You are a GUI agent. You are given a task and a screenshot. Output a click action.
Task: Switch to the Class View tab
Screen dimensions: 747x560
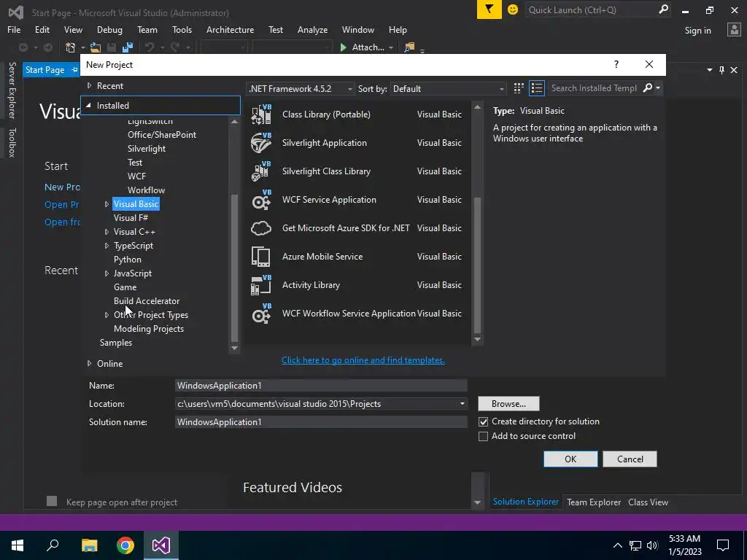[648, 502]
